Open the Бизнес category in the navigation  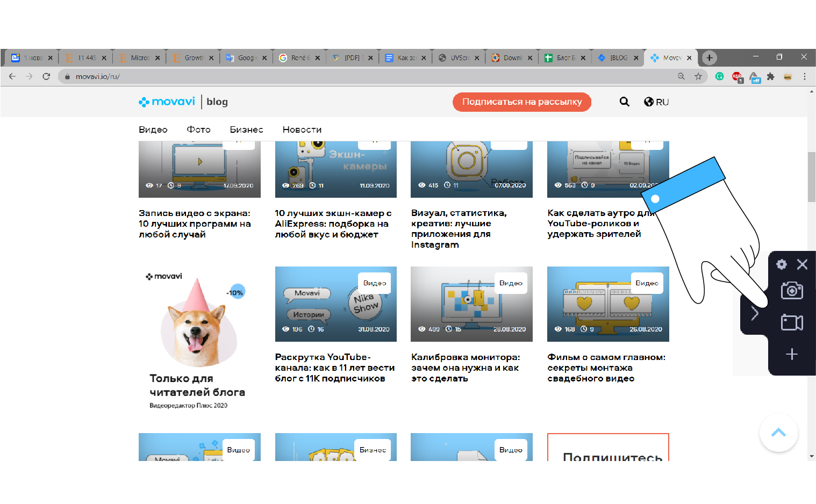pos(246,129)
